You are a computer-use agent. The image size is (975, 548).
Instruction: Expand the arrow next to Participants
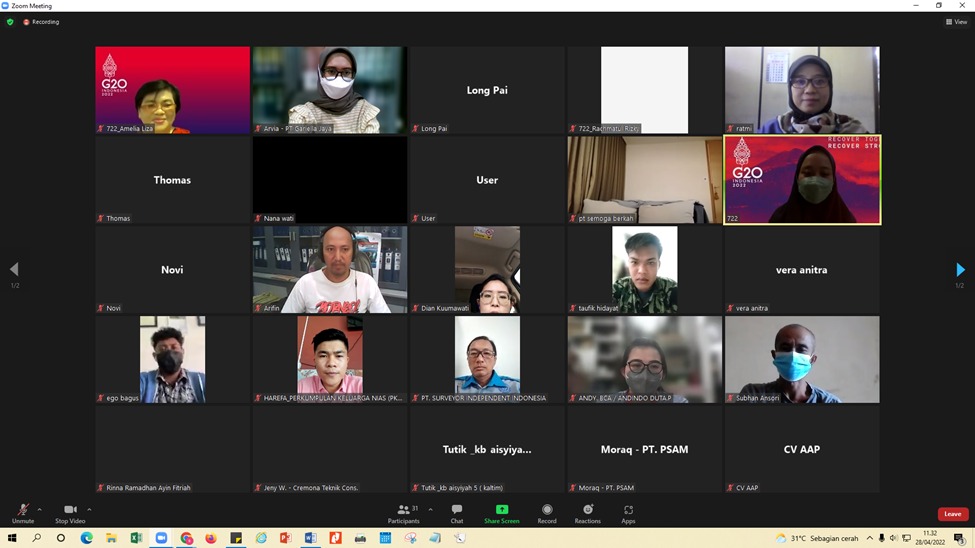[431, 509]
